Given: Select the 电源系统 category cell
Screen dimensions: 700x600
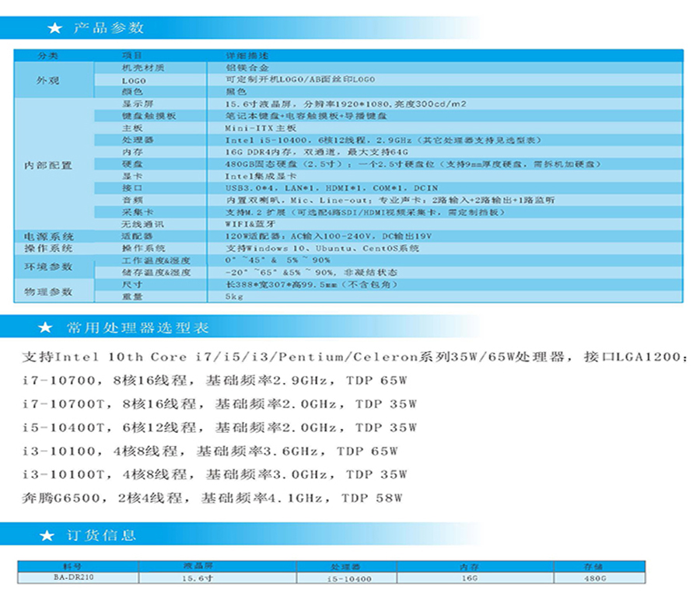Looking at the screenshot, I should pos(47,235).
